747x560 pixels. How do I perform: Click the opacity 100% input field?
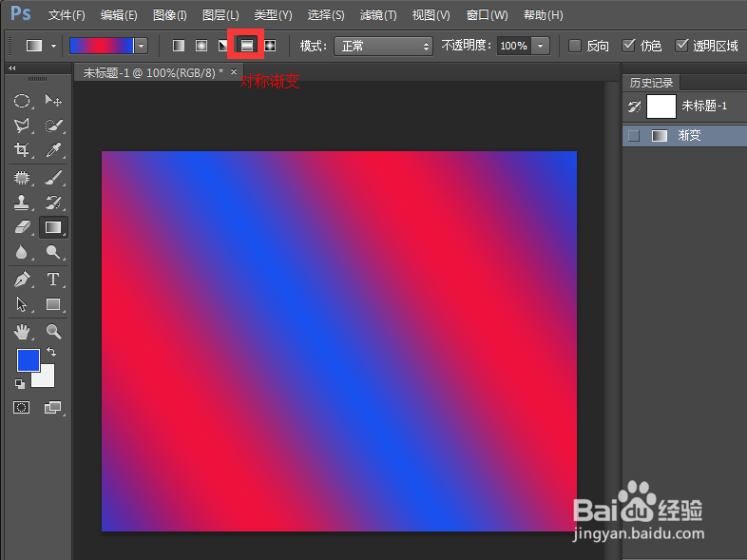click(x=513, y=47)
